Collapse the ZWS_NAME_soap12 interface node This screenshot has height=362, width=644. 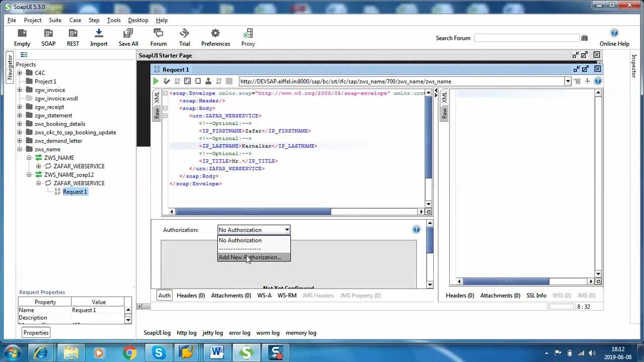[29, 174]
